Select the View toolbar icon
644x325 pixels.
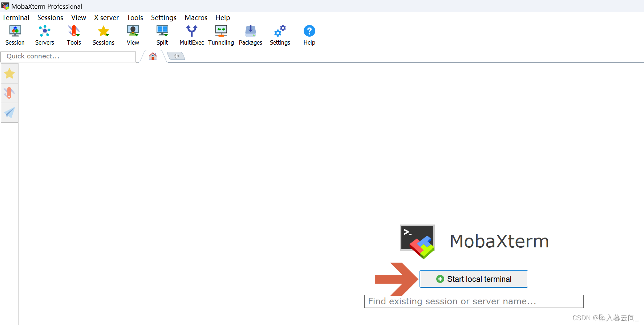[x=133, y=35]
